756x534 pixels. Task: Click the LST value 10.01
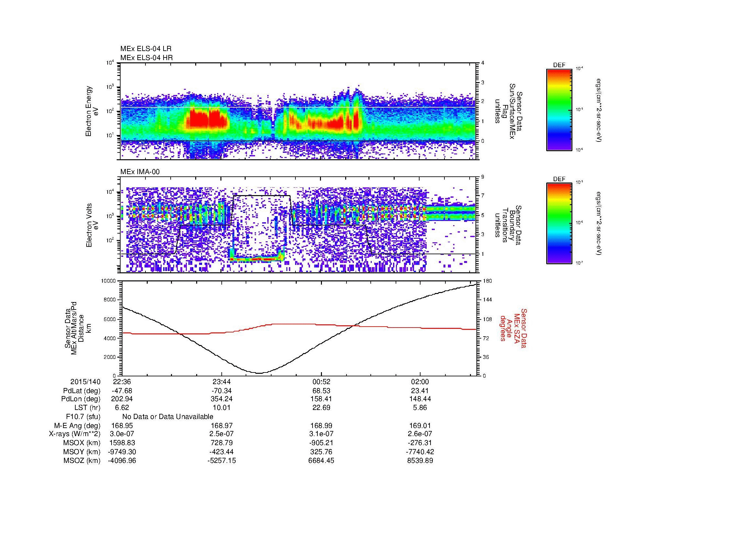click(x=222, y=408)
